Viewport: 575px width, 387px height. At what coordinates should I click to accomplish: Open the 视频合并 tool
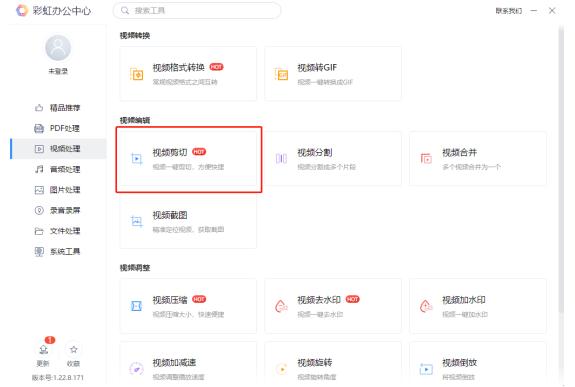pos(478,159)
